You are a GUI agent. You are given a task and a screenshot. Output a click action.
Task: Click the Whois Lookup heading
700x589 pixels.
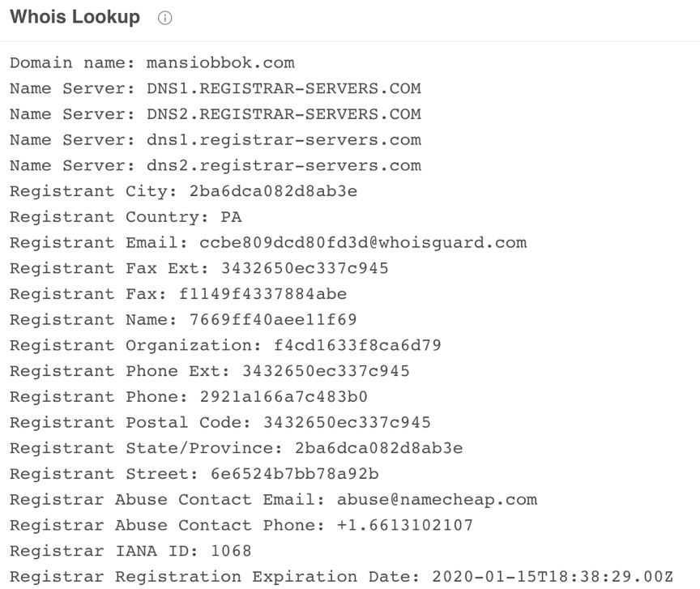coord(75,17)
